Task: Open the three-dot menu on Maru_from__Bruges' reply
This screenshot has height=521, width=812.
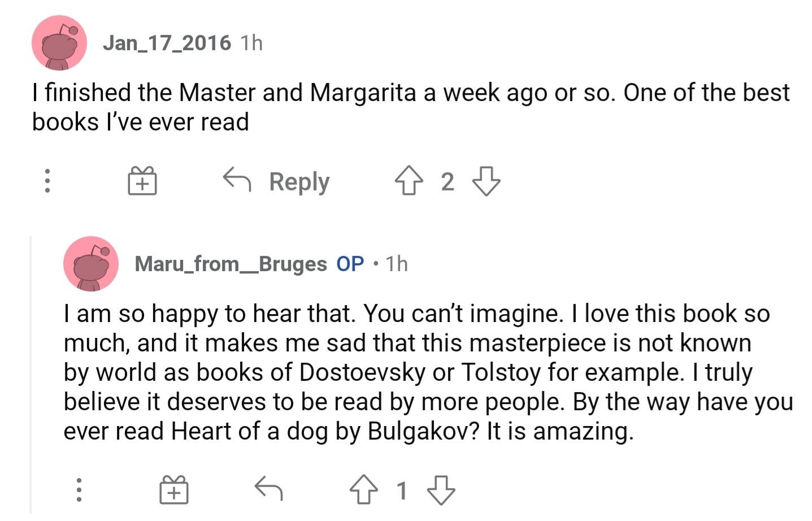Action: (79, 489)
